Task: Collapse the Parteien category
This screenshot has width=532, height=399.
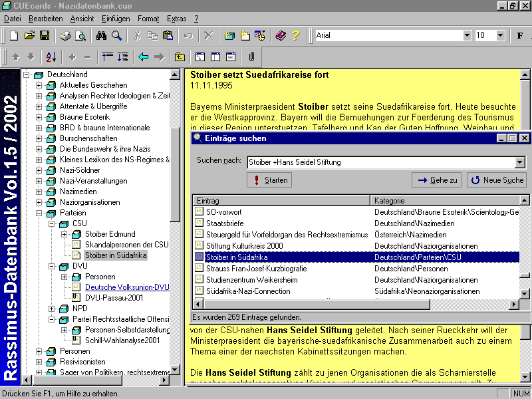Action: tap(39, 213)
